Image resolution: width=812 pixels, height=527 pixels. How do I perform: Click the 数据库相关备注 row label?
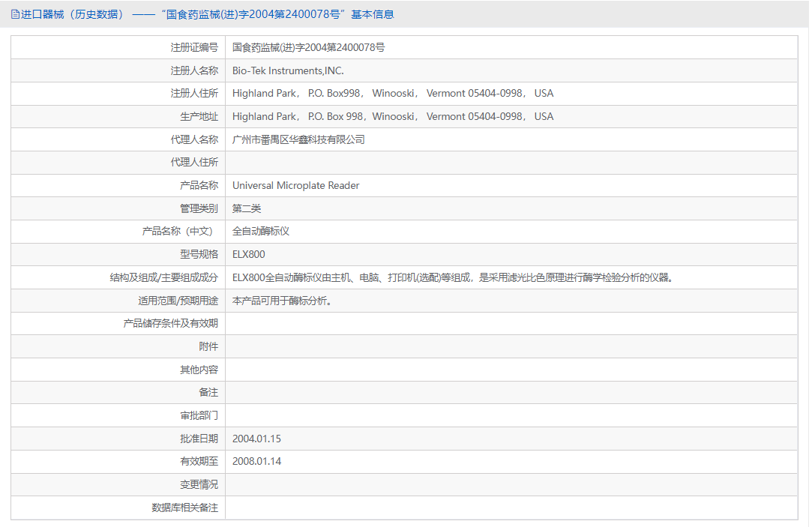(x=184, y=508)
